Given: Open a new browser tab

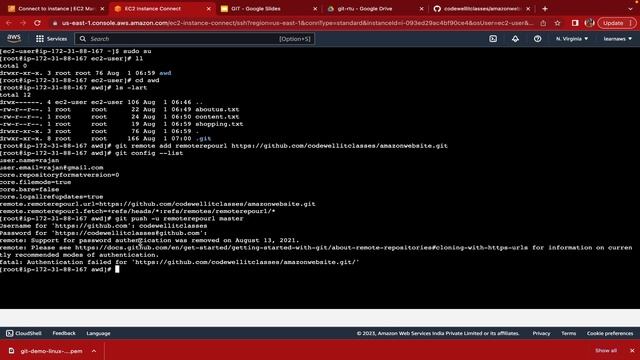Looking at the screenshot, I should 544,9.
